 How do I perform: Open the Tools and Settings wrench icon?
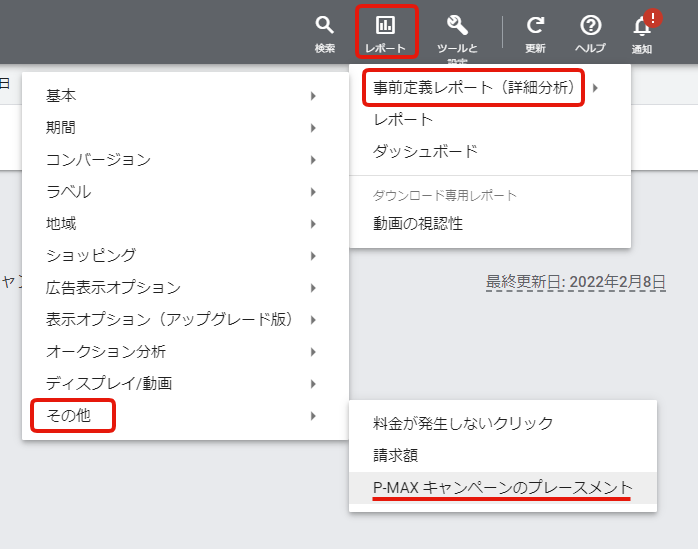click(x=457, y=26)
